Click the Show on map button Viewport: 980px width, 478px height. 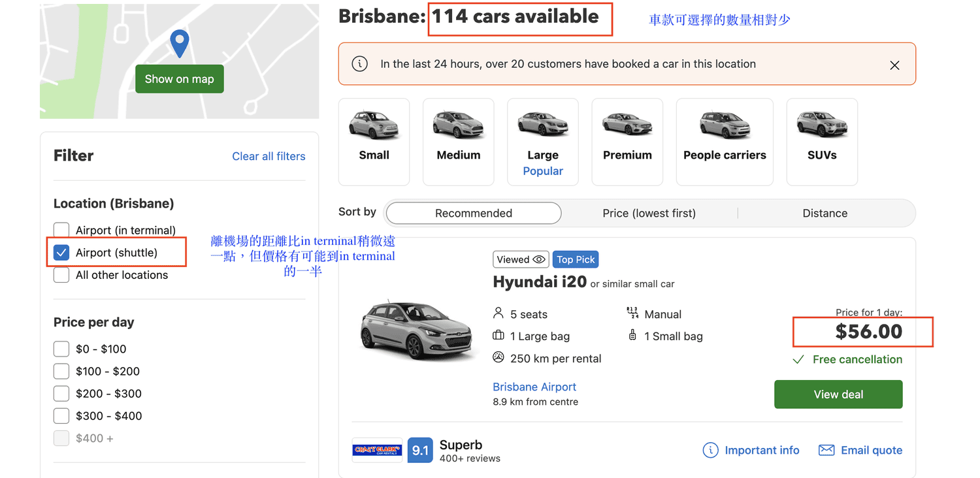tap(179, 79)
